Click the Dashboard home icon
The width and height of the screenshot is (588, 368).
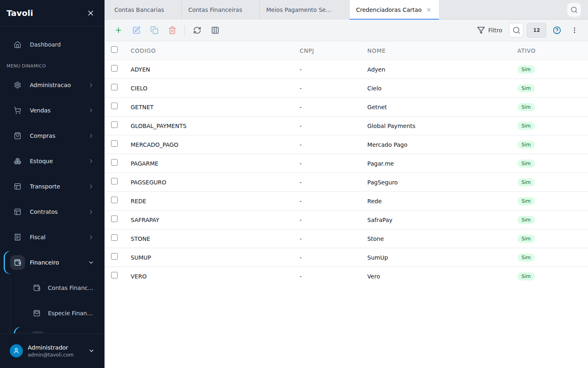[x=18, y=45]
